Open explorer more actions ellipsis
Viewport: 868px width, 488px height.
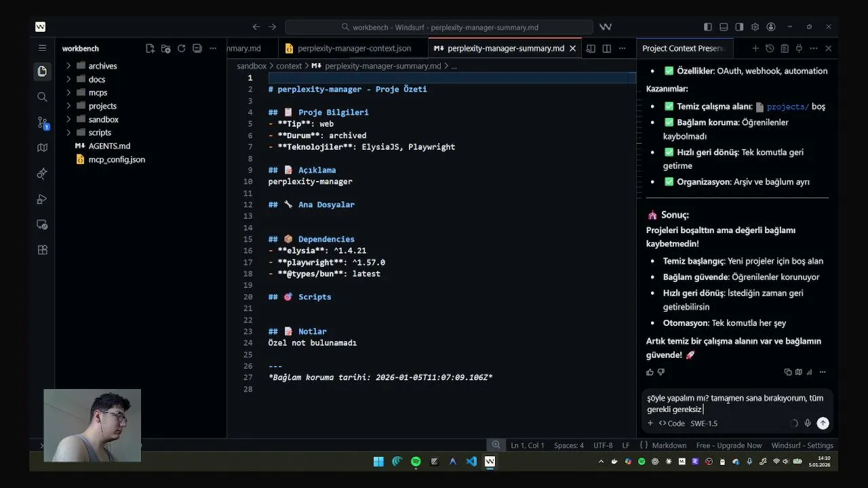pos(212,49)
